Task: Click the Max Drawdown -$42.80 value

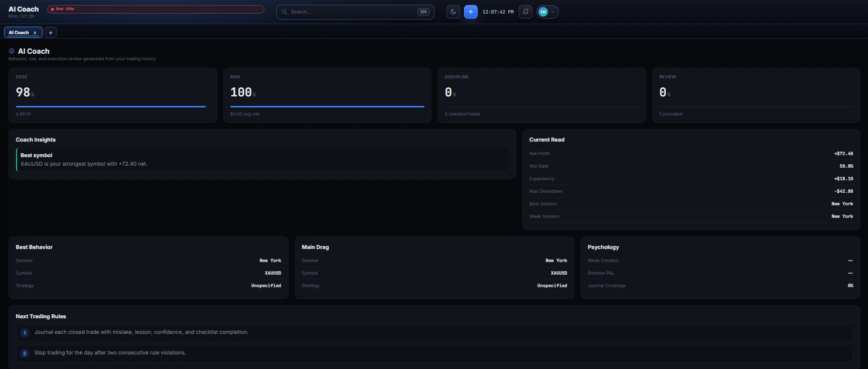Action: (843, 191)
